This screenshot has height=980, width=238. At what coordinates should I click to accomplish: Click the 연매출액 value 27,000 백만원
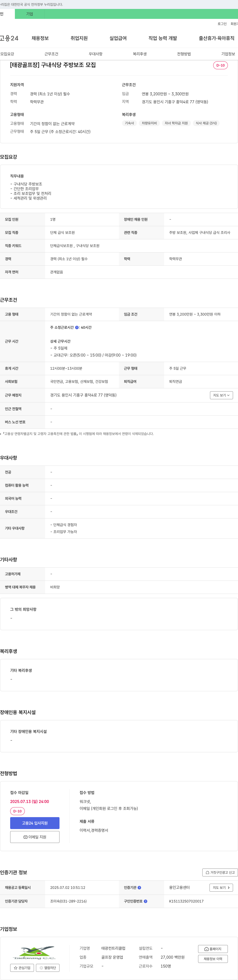[x=173, y=957]
